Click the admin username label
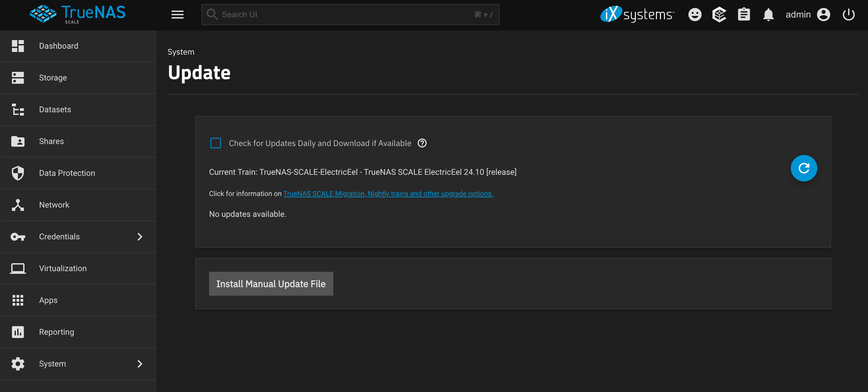This screenshot has width=868, height=392. [798, 15]
